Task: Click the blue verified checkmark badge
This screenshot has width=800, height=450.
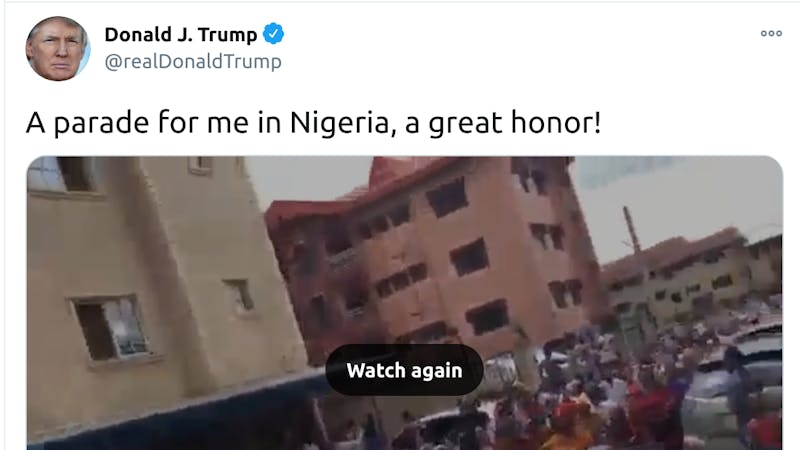Action: pos(273,34)
